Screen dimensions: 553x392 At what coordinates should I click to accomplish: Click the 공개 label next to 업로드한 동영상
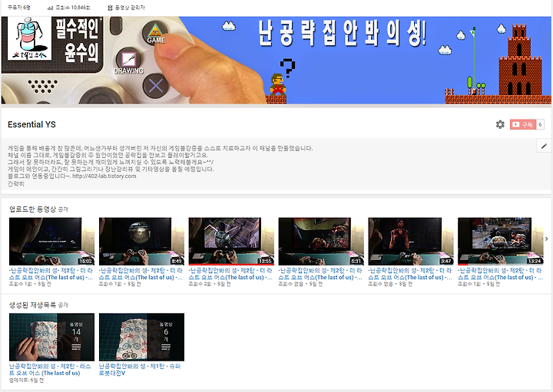(x=63, y=209)
